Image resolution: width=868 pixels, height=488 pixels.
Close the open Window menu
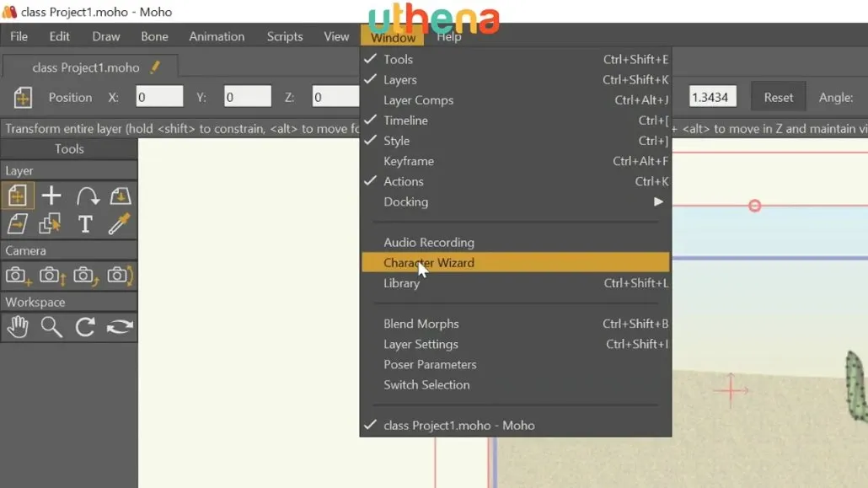click(x=393, y=37)
